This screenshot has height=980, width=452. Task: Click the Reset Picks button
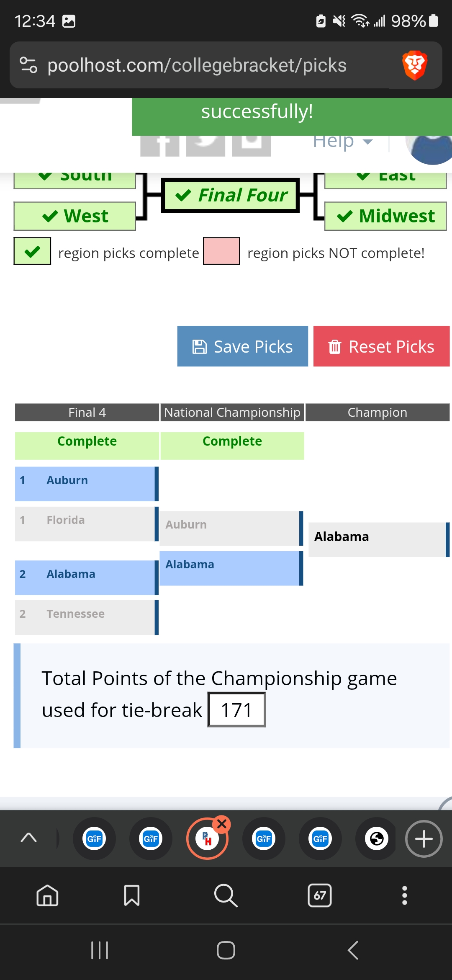(381, 346)
